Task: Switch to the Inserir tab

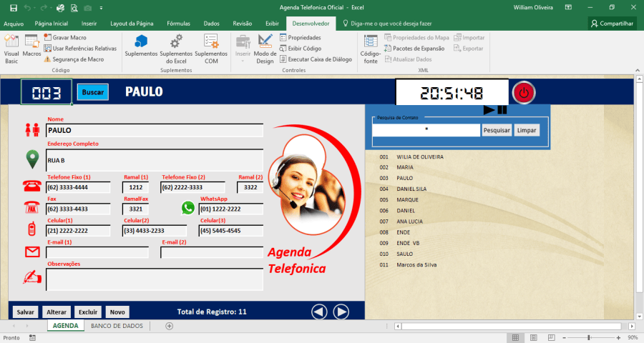Action: point(89,24)
